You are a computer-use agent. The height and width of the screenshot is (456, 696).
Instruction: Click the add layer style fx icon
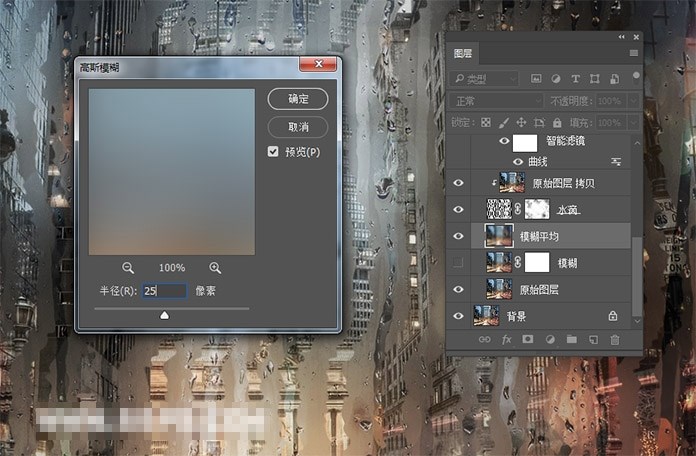506,340
